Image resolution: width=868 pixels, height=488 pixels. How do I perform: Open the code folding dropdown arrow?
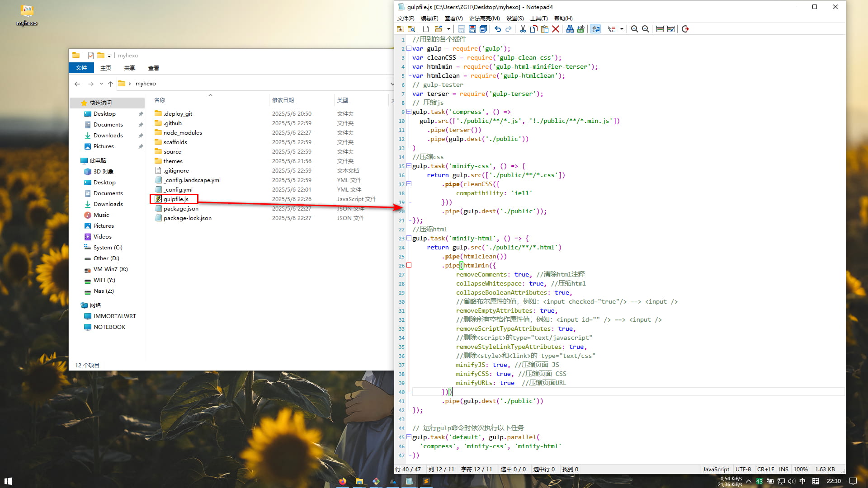(x=622, y=29)
